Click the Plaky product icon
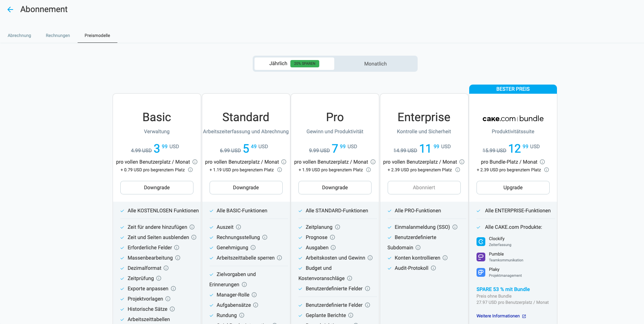This screenshot has height=324, width=644. click(481, 272)
